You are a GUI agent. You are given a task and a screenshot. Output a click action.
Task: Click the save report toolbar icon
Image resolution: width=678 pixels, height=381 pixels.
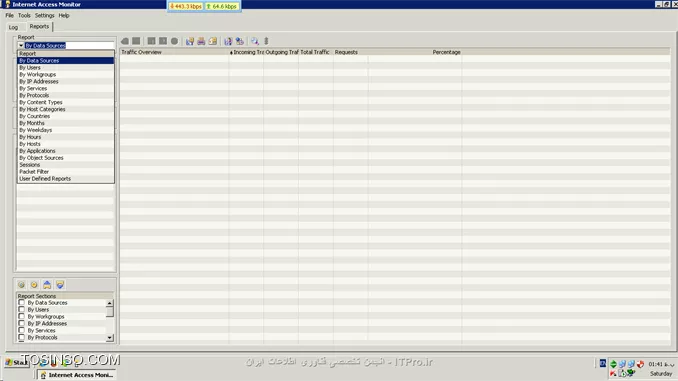tap(189, 41)
